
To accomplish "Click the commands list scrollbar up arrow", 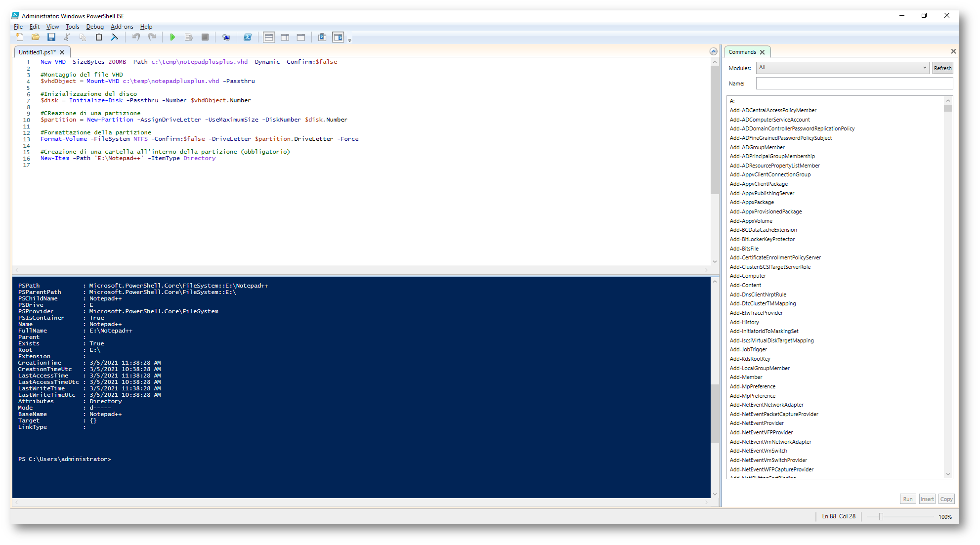I will [x=948, y=100].
